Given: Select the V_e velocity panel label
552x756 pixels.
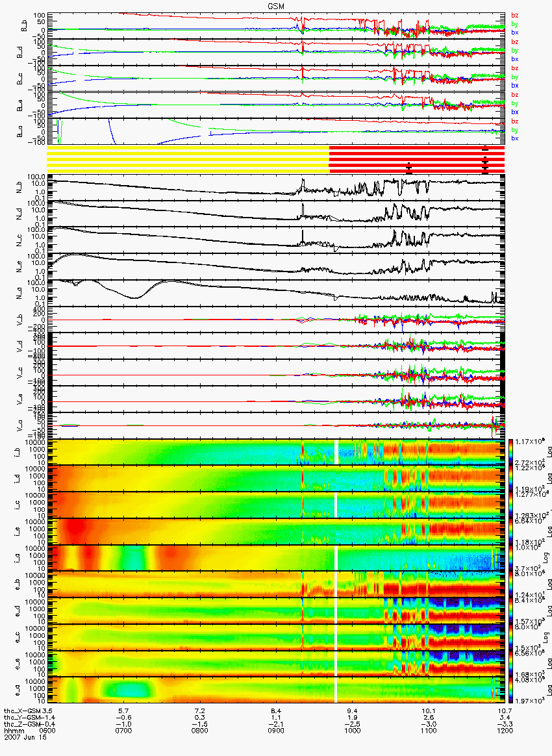Looking at the screenshot, I should point(19,399).
